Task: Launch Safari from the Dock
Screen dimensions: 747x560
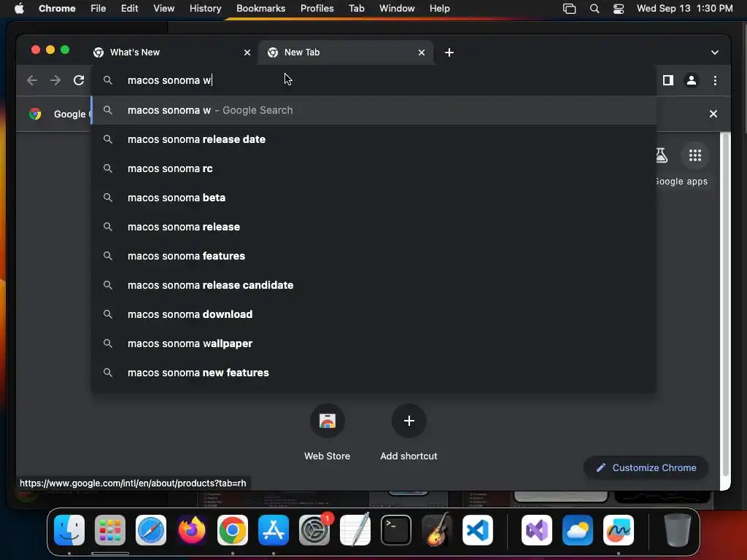Action: click(151, 530)
